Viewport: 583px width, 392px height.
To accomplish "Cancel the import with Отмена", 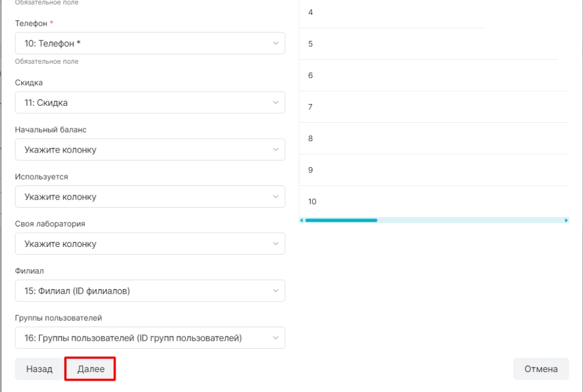I will tap(541, 369).
